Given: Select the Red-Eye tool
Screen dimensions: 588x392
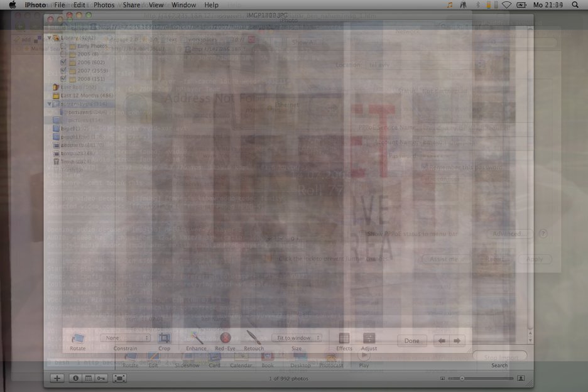Looking at the screenshot, I should [x=225, y=338].
